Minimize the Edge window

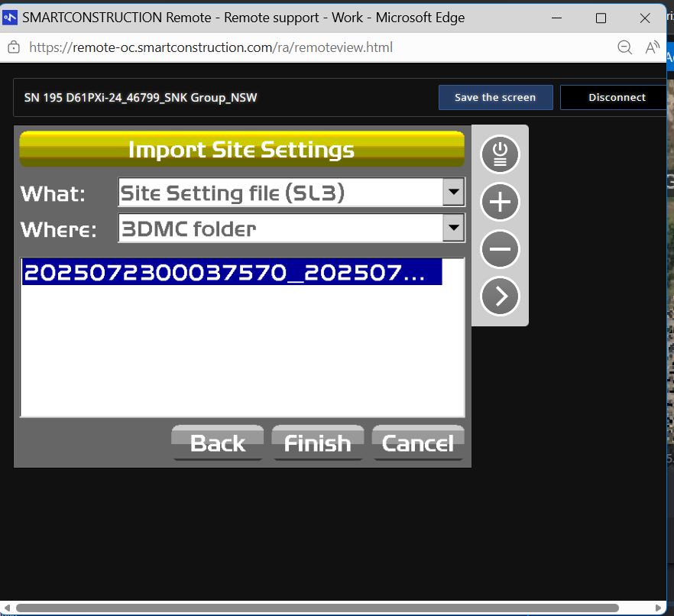[556, 18]
